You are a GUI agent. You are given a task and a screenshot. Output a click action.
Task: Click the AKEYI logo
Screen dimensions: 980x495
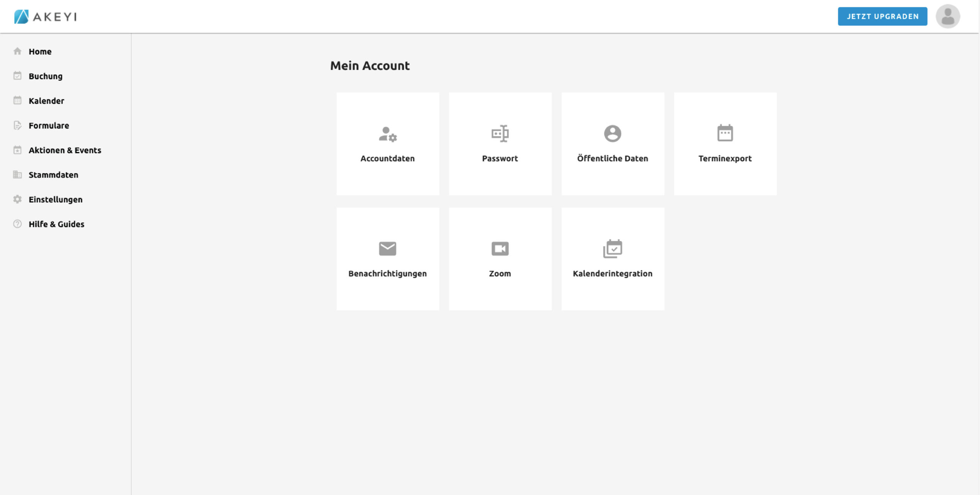tap(45, 17)
